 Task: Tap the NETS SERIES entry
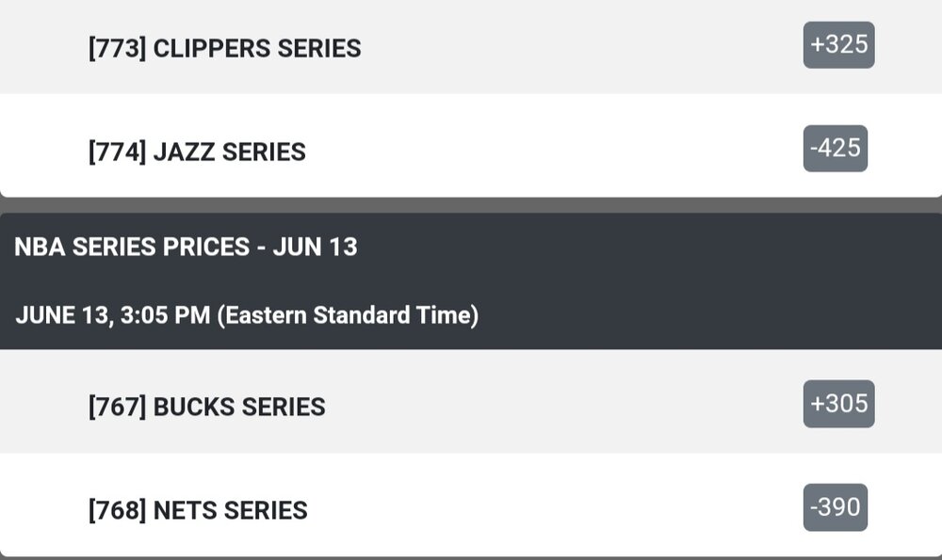[x=230, y=510]
